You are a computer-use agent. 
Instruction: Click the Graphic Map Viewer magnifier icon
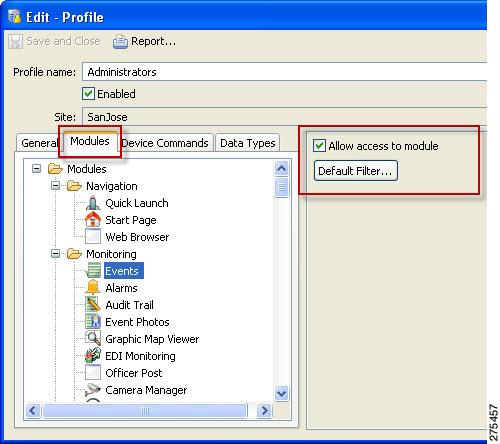pyautogui.click(x=93, y=339)
